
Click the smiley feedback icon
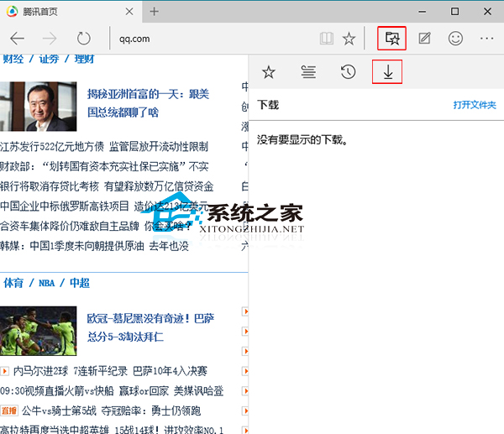coord(455,39)
